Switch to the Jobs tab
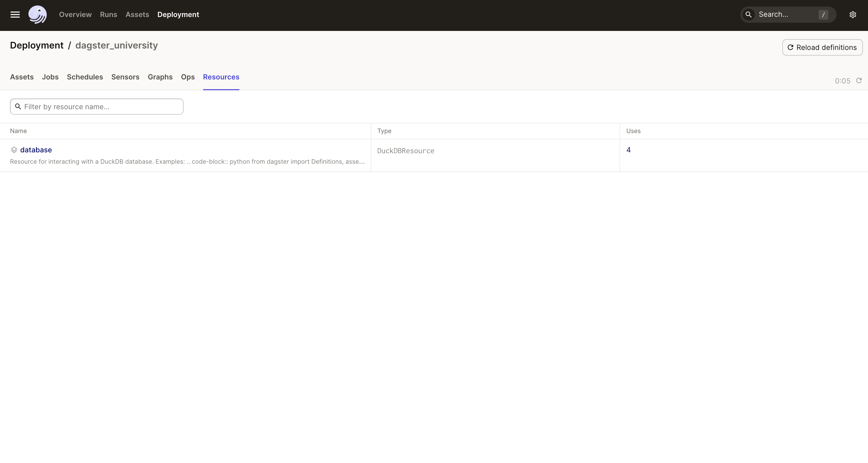The image size is (868, 463). coord(50,77)
